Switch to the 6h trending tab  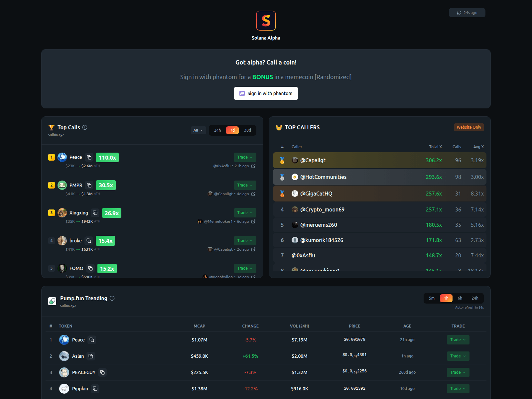(x=460, y=298)
